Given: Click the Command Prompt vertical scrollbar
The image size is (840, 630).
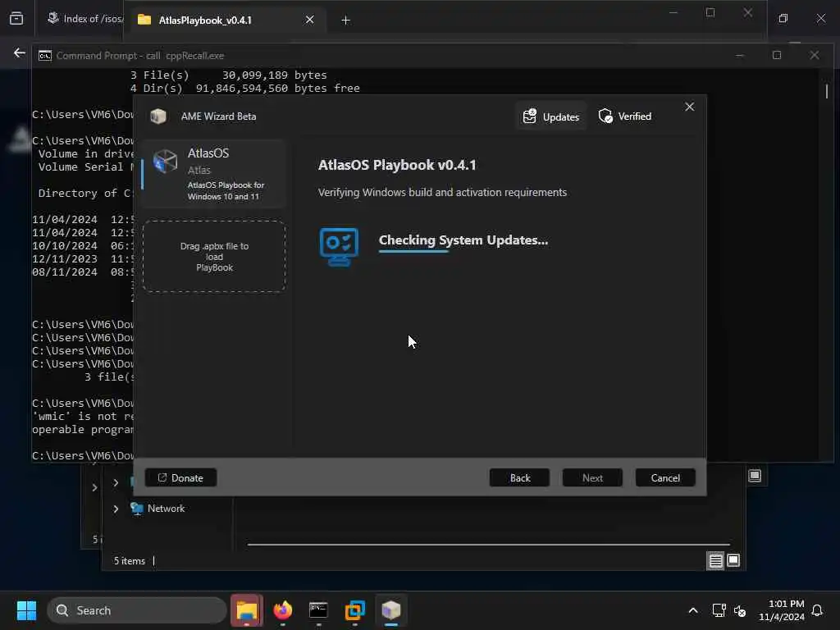Looking at the screenshot, I should (x=827, y=91).
